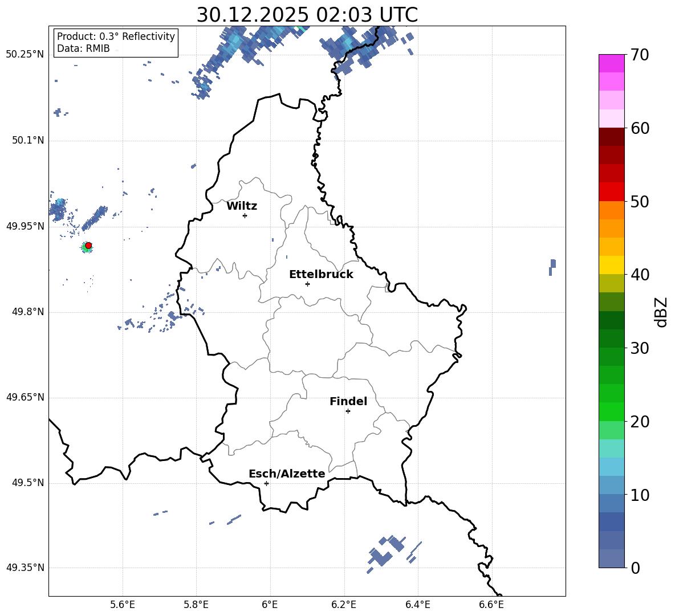Click the 6.2°E longitude label
This screenshot has width=675, height=616.
[x=344, y=605]
